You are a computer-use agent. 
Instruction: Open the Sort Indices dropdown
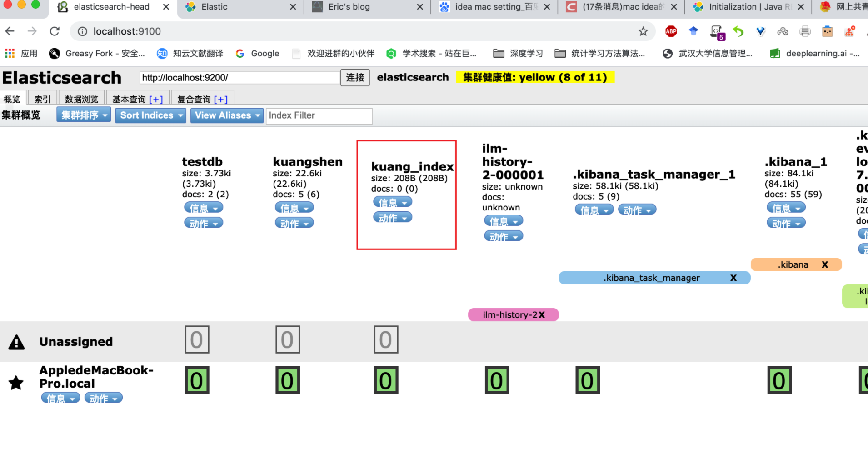point(150,115)
